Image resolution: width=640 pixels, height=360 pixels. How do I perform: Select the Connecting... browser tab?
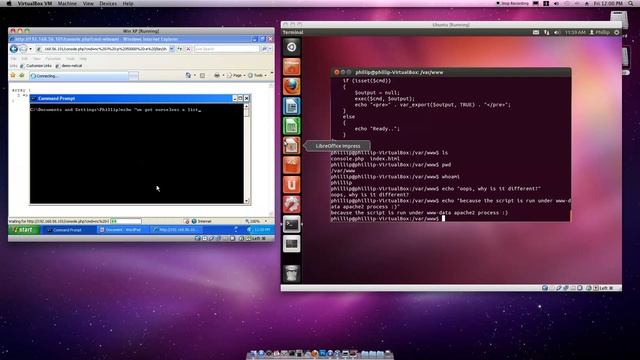[78, 76]
